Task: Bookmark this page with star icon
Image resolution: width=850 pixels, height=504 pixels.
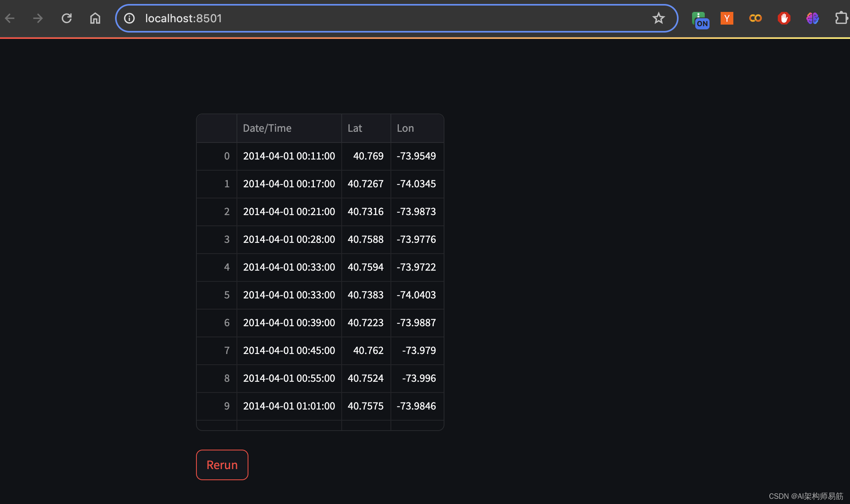Action: tap(658, 18)
